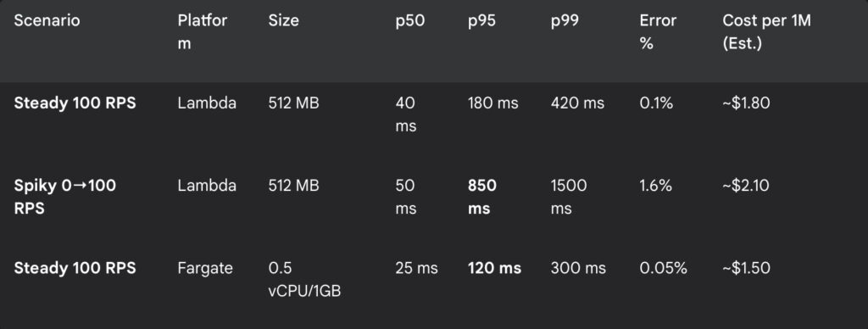Click the p95 column header
The width and height of the screenshot is (868, 329).
point(481,21)
